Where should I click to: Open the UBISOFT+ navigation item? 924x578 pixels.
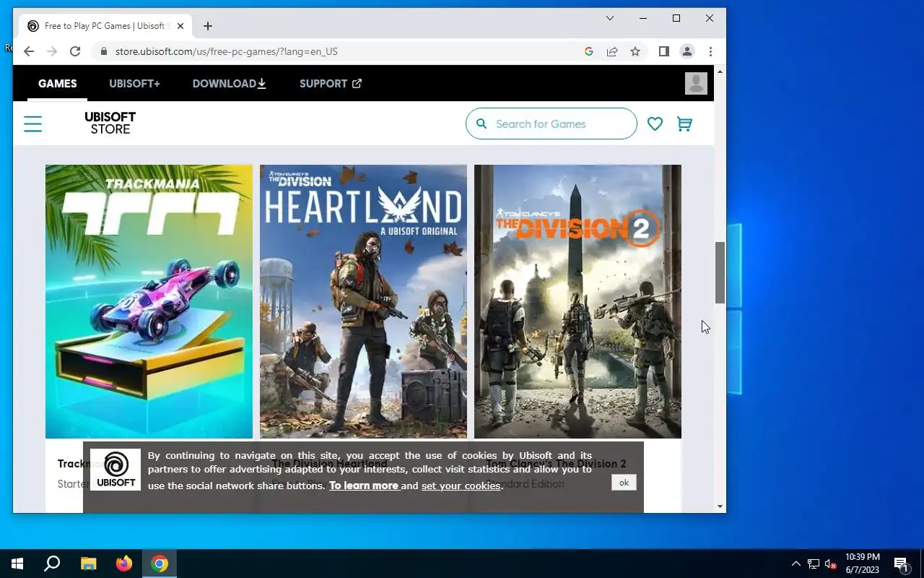pyautogui.click(x=134, y=84)
